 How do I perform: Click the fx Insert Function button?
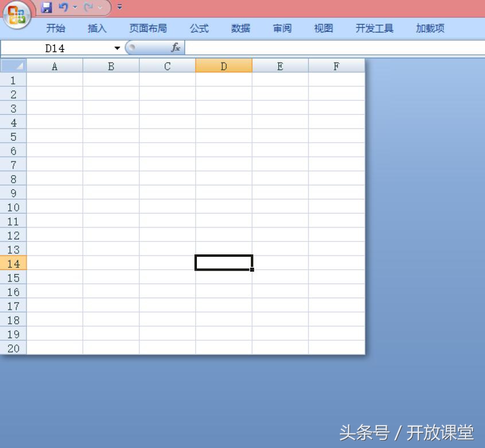(x=176, y=48)
